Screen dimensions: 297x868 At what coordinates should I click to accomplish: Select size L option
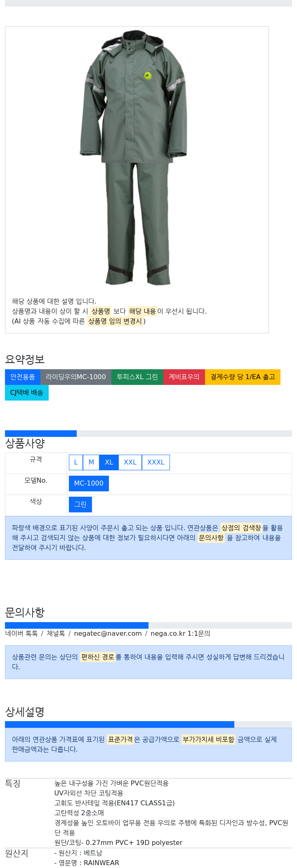tap(76, 462)
